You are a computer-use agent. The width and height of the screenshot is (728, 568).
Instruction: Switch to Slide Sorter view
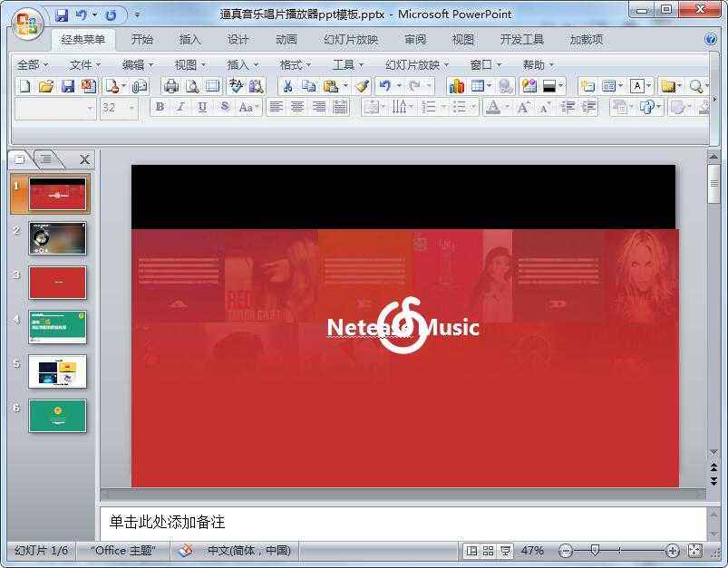click(x=488, y=551)
